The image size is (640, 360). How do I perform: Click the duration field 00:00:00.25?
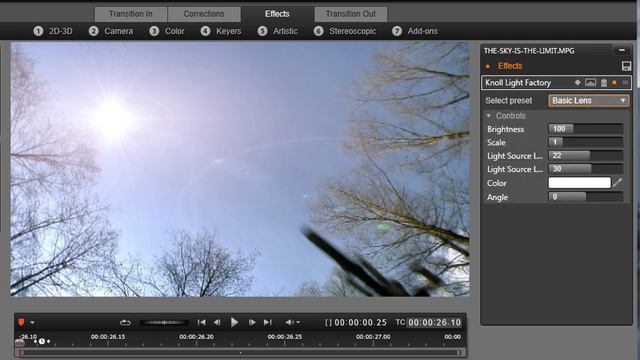point(360,322)
